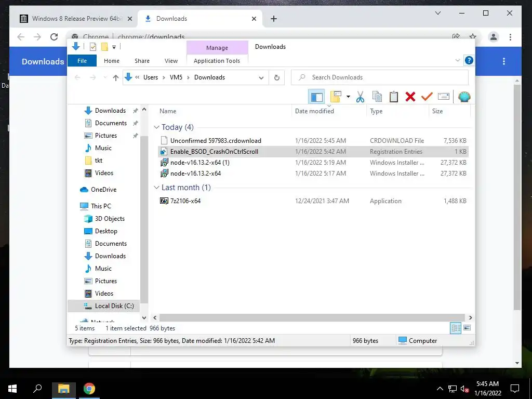
Task: Open the Application Tools tab
Action: click(217, 61)
